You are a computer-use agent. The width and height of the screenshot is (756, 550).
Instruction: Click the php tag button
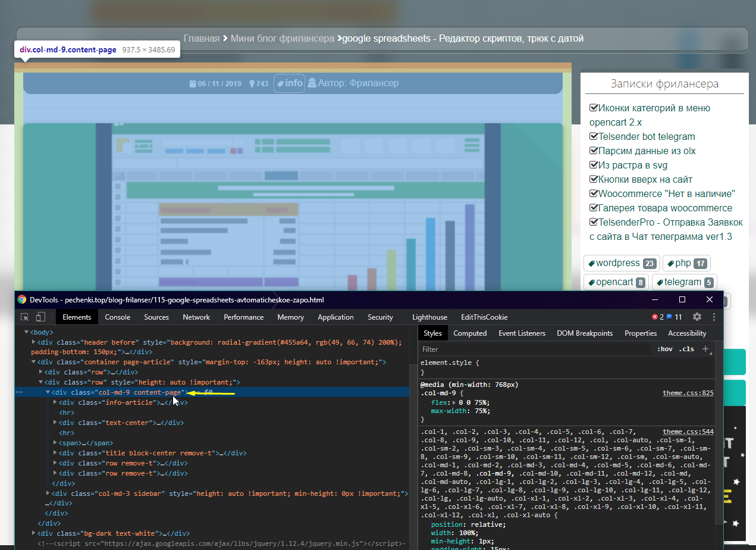[x=686, y=263]
